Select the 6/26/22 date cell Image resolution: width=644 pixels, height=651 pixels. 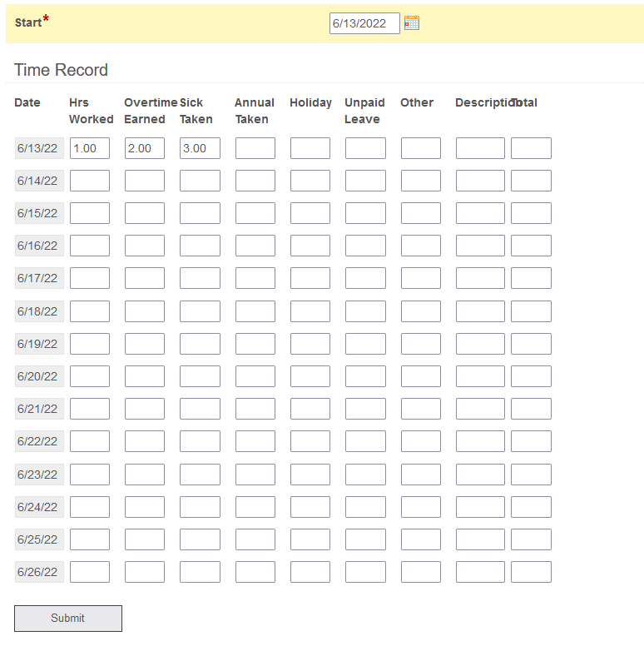(x=38, y=572)
